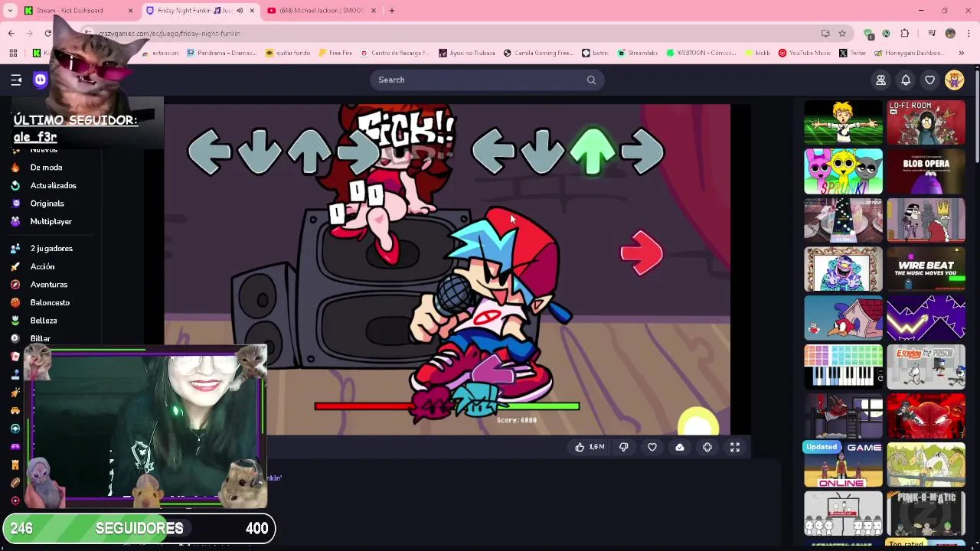Click the 2 jugadores icon

click(x=15, y=249)
